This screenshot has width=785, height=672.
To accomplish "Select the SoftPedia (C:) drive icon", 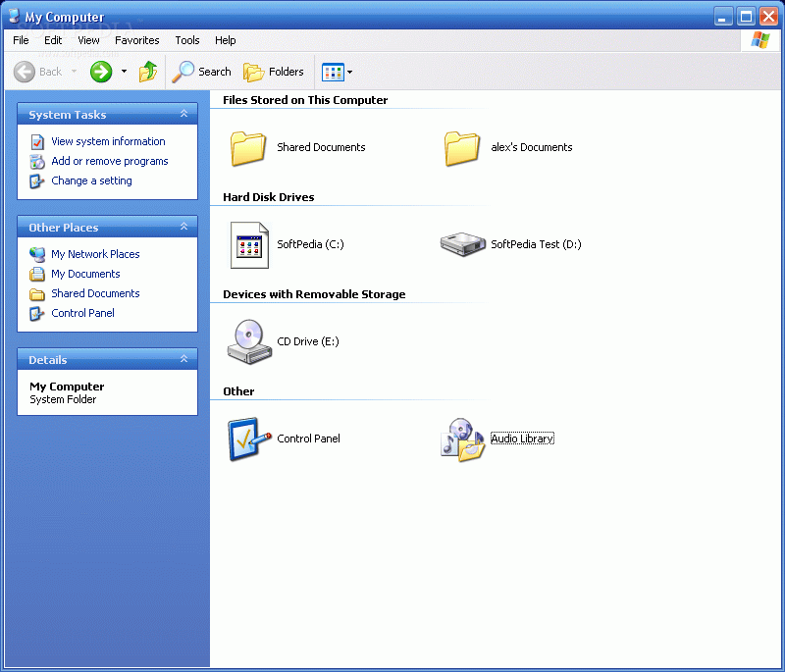I will click(x=249, y=245).
